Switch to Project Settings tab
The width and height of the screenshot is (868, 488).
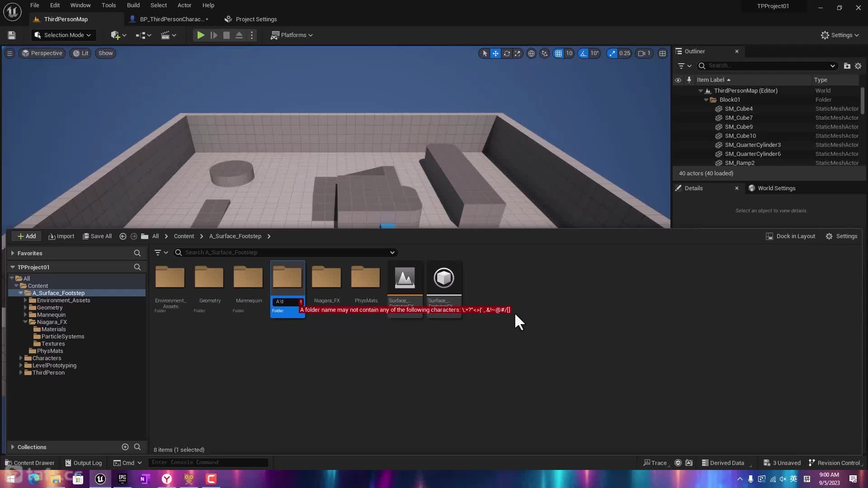(x=251, y=19)
